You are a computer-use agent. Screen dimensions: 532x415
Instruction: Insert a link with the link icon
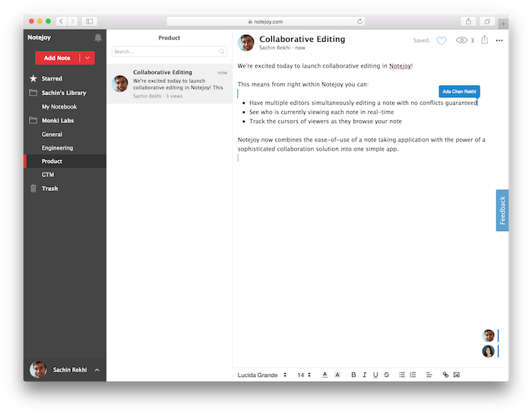[445, 375]
